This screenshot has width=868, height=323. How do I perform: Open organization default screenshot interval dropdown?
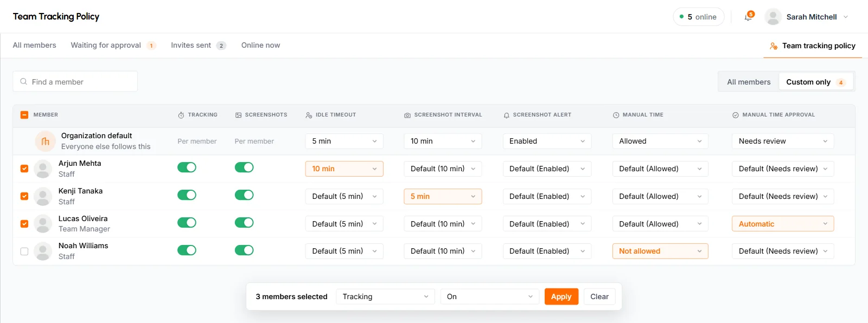click(x=443, y=141)
